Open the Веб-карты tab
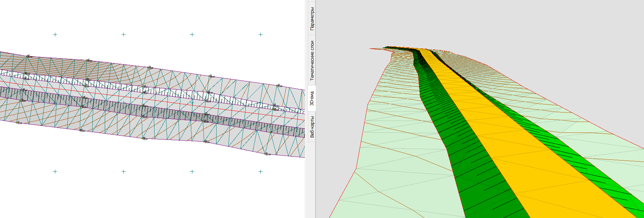This screenshot has height=218, width=644. click(x=312, y=127)
